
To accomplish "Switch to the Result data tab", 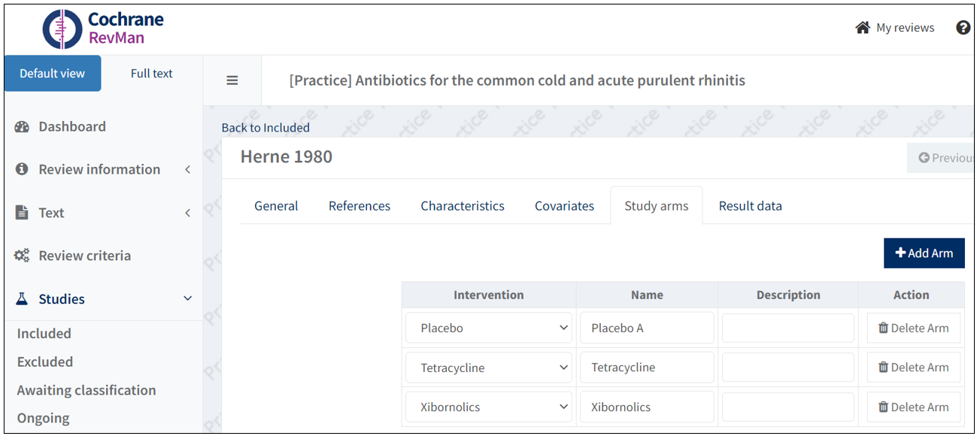I will pos(750,206).
